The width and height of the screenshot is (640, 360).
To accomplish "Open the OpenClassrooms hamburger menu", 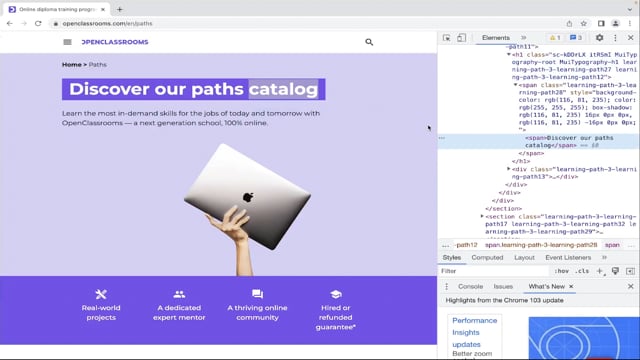I will click(x=67, y=42).
